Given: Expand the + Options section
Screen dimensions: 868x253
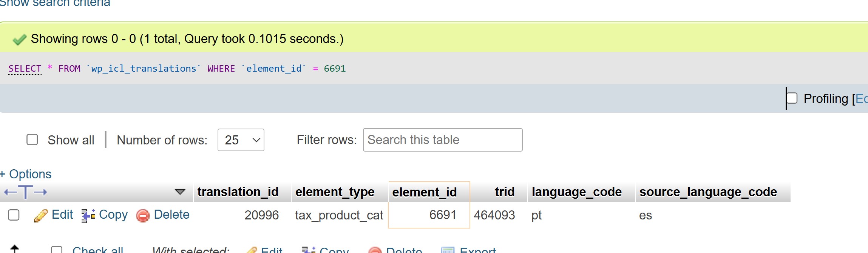Looking at the screenshot, I should click(x=26, y=174).
